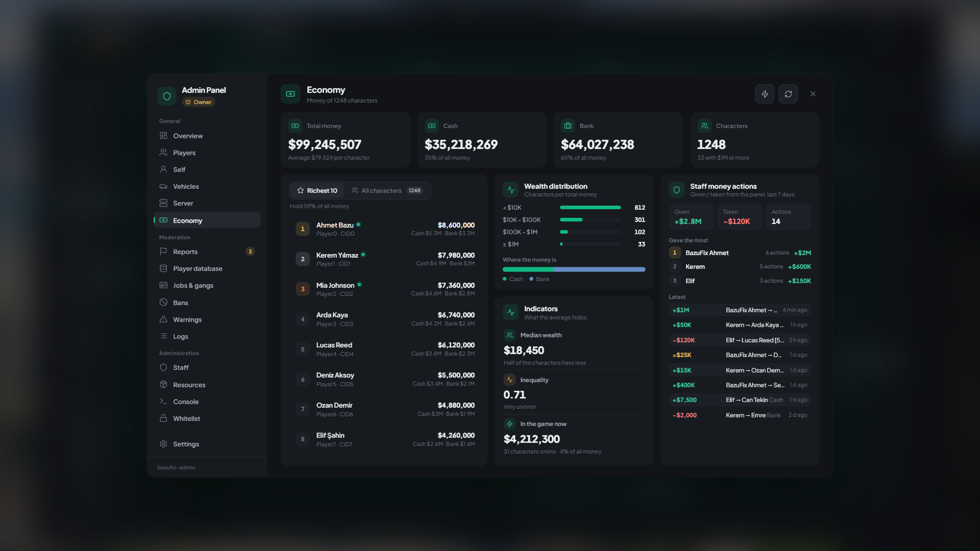Image resolution: width=980 pixels, height=551 pixels.
Task: Click the Whitelist lock icon
Action: coord(163,418)
